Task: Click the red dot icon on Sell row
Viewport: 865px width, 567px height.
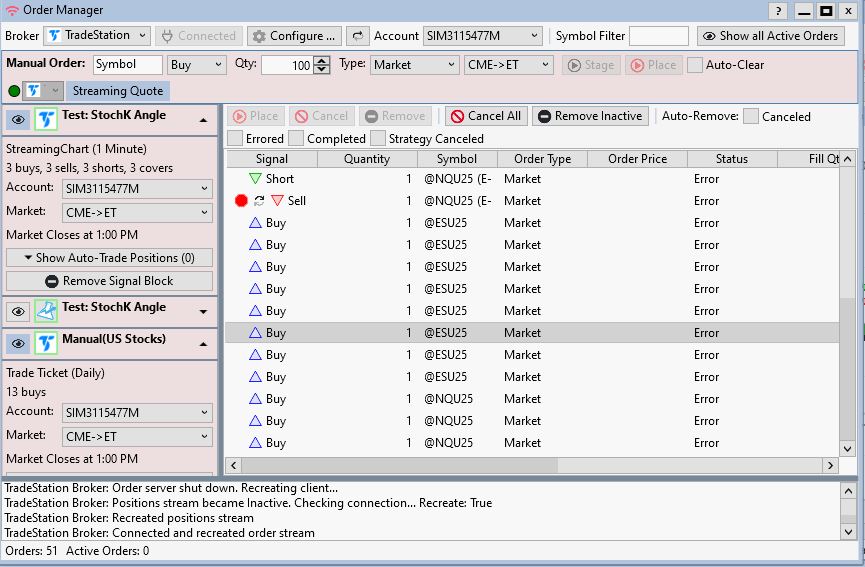Action: pyautogui.click(x=241, y=201)
